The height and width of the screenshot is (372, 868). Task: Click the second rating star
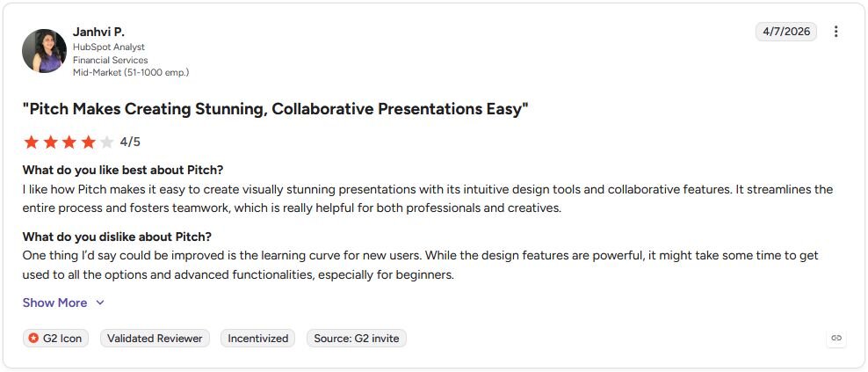click(x=50, y=142)
